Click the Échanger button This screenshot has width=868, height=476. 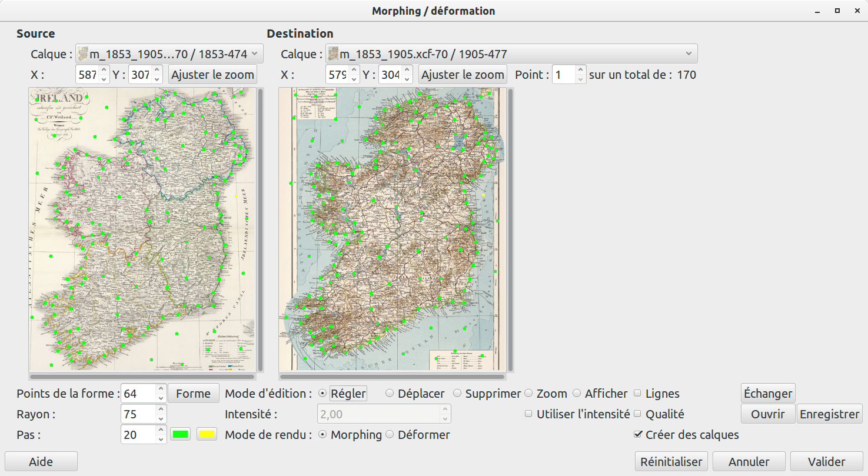pyautogui.click(x=768, y=394)
